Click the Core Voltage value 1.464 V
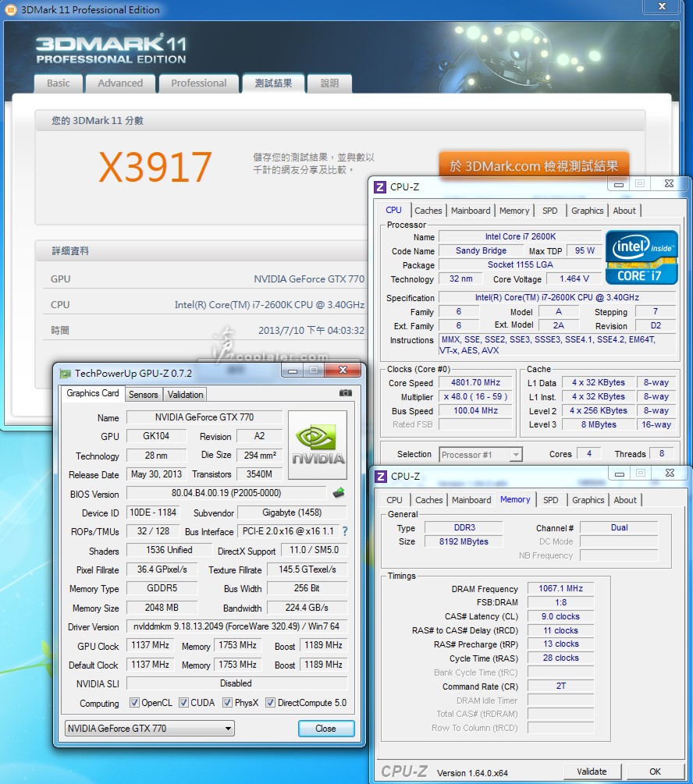The height and width of the screenshot is (784, 693). coord(574,278)
